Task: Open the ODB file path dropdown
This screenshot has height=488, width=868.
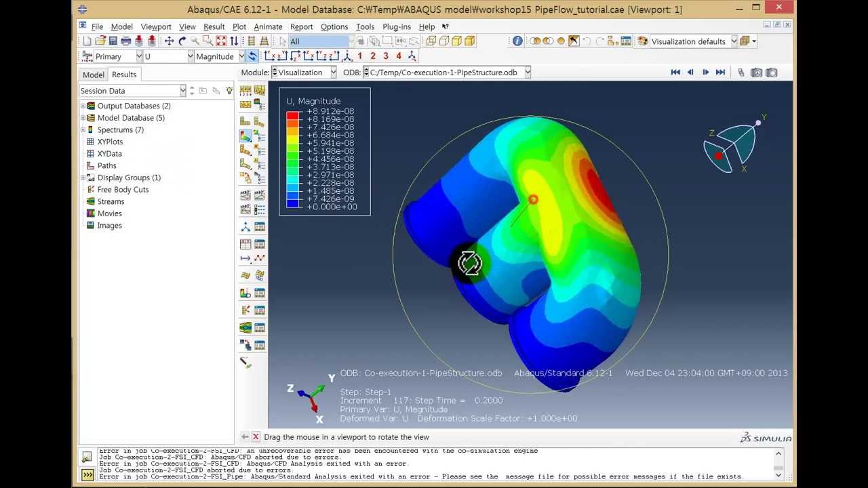Action: (528, 73)
